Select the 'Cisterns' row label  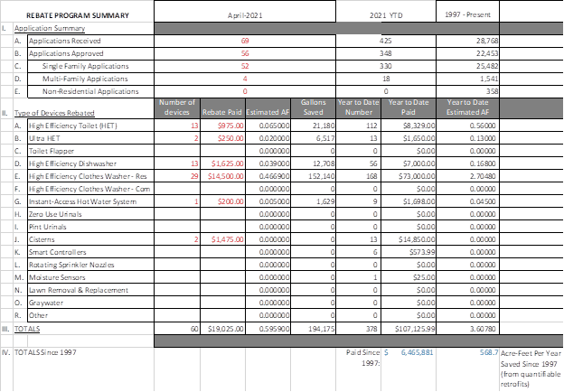42,239
